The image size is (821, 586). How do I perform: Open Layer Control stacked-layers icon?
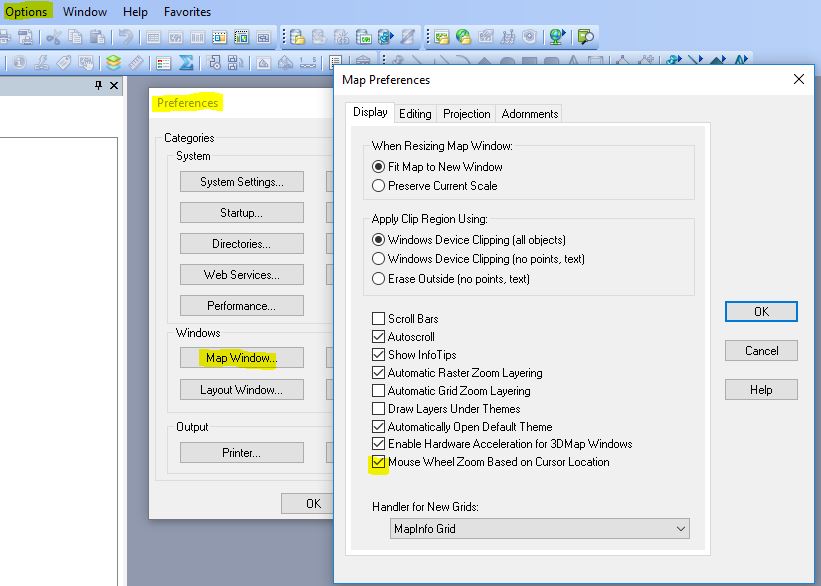click(114, 63)
